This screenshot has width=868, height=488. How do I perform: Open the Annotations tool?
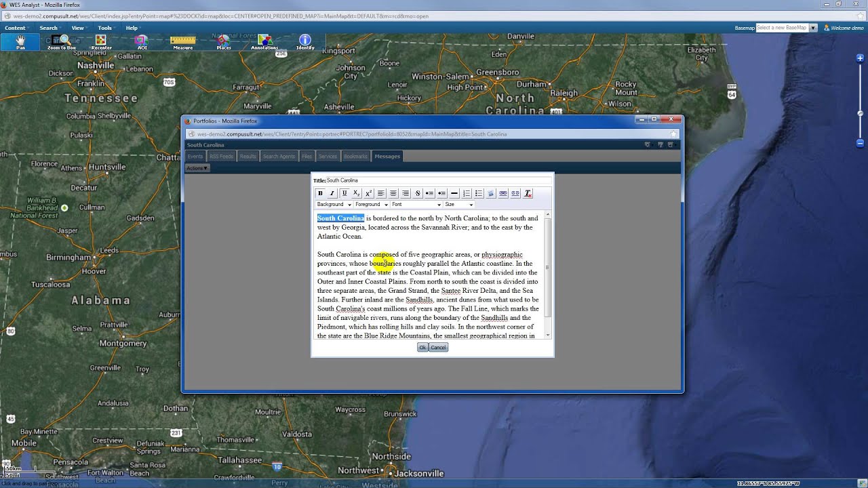point(264,42)
